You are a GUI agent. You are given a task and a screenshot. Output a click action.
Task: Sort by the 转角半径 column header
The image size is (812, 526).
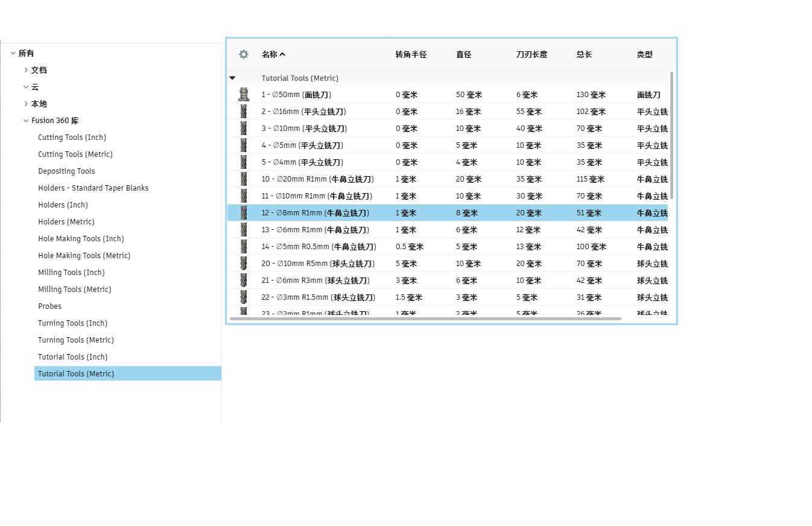pyautogui.click(x=411, y=54)
